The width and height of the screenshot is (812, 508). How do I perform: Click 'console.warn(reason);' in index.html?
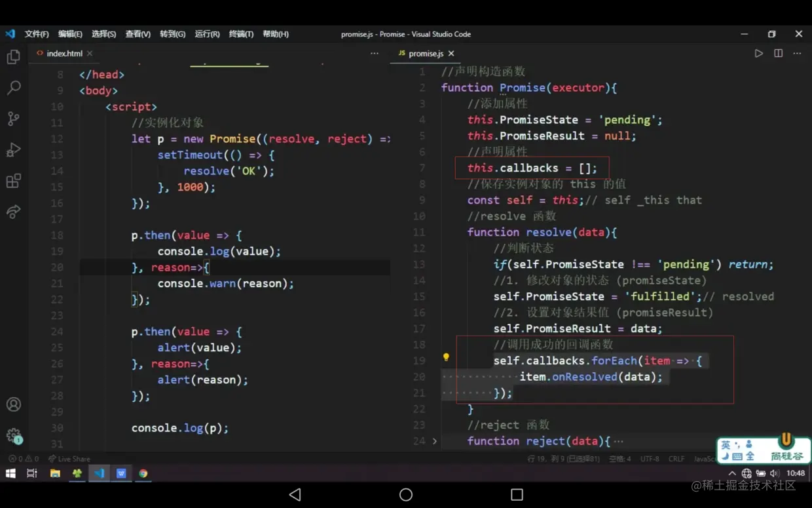[226, 283]
